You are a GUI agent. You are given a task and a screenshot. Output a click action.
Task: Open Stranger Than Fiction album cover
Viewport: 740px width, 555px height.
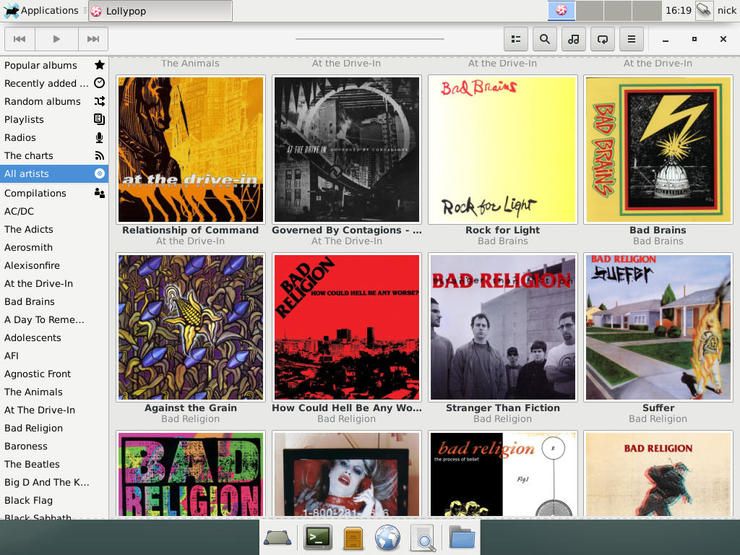(503, 328)
